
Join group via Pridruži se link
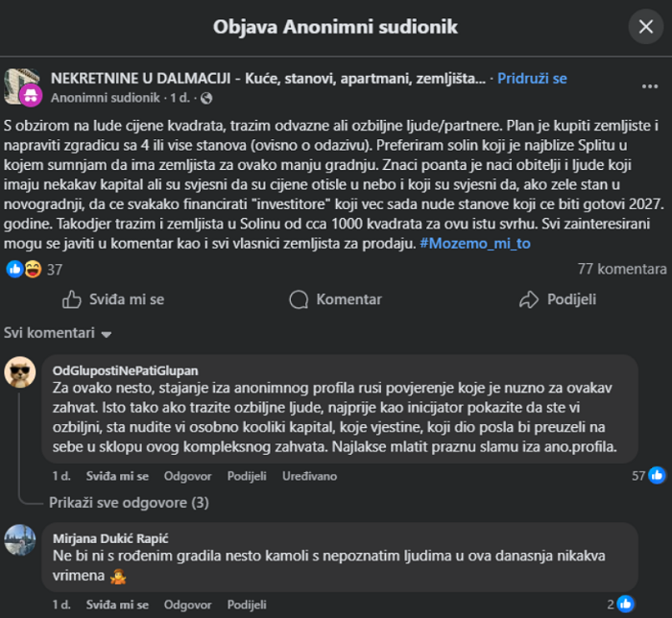pos(532,78)
